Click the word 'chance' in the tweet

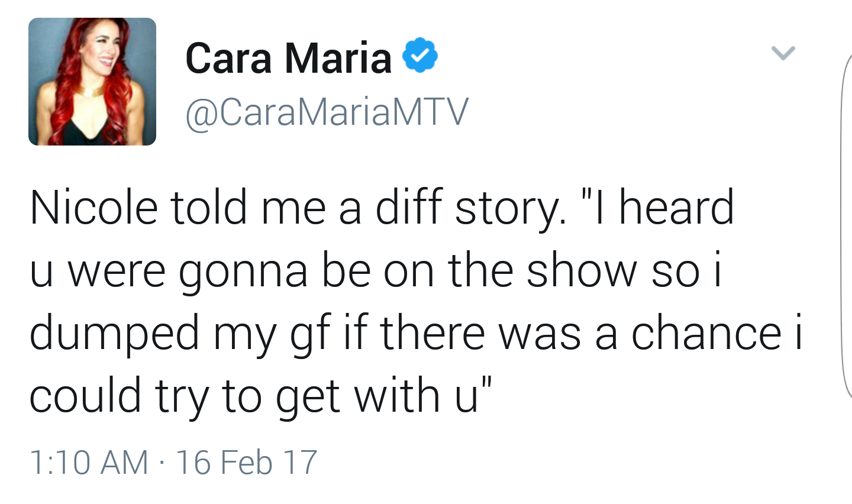point(706,334)
